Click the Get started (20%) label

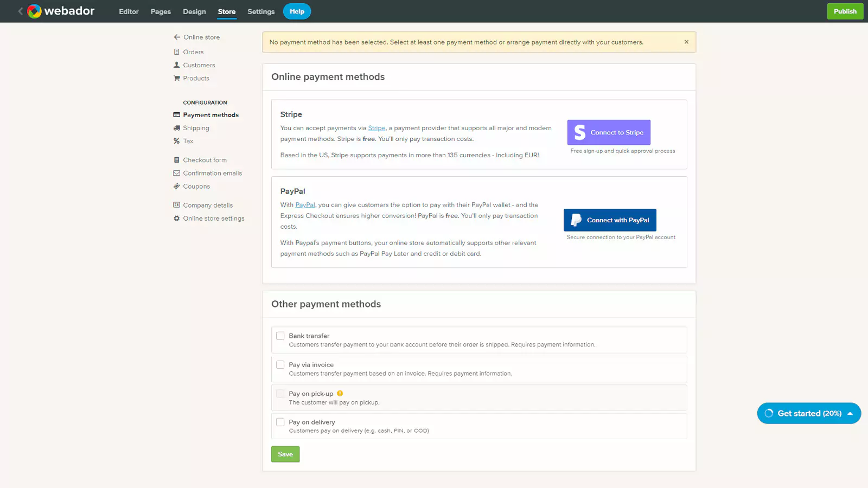pyautogui.click(x=809, y=413)
